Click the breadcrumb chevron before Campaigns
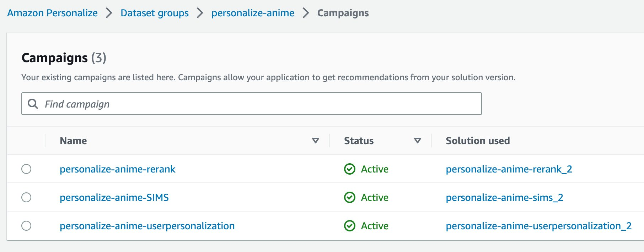The image size is (644, 252). click(306, 13)
